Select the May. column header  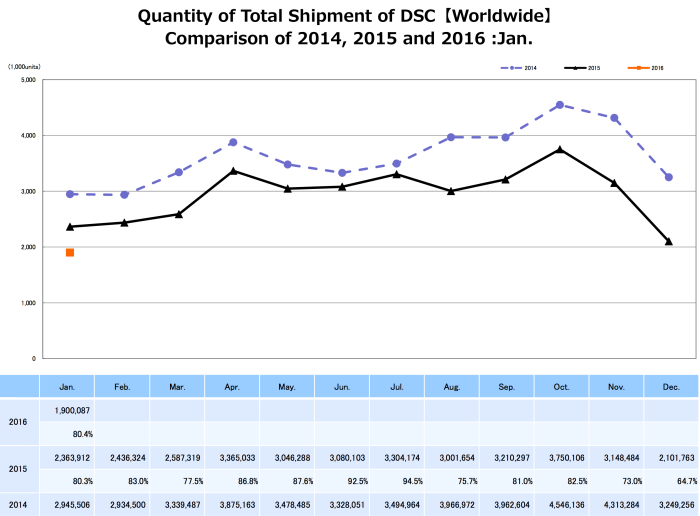[x=287, y=387]
